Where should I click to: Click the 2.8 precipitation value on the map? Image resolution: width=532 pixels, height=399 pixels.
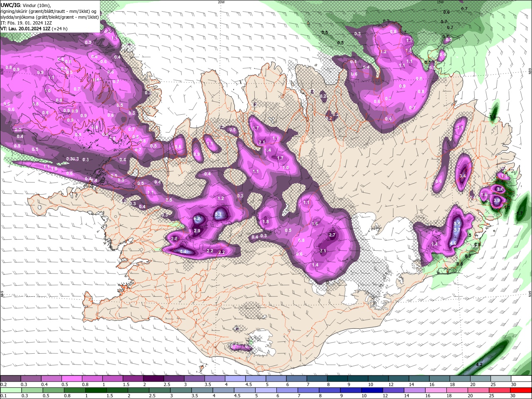click(174, 239)
